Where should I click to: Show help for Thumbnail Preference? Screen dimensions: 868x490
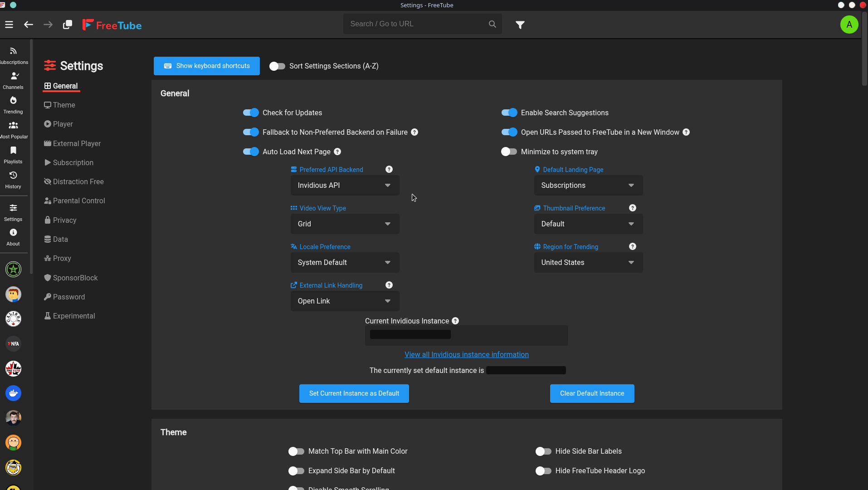pyautogui.click(x=633, y=208)
